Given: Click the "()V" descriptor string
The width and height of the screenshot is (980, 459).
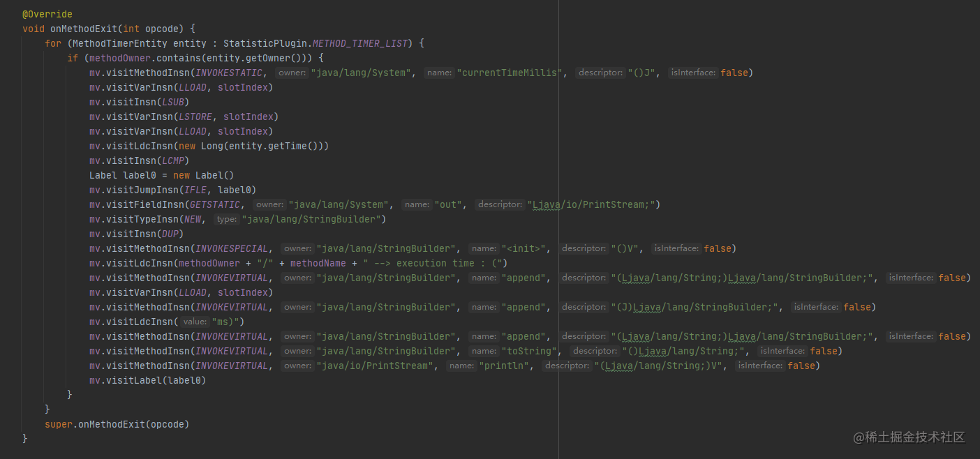Looking at the screenshot, I should (x=625, y=248).
